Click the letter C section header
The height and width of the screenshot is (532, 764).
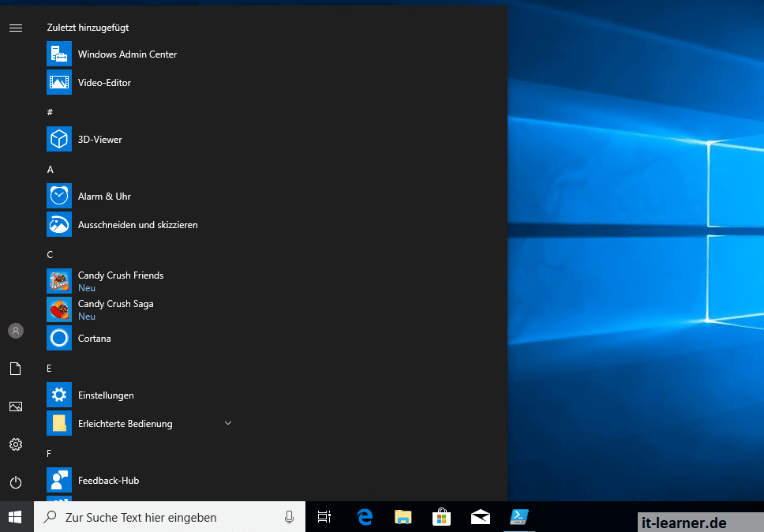(50, 254)
